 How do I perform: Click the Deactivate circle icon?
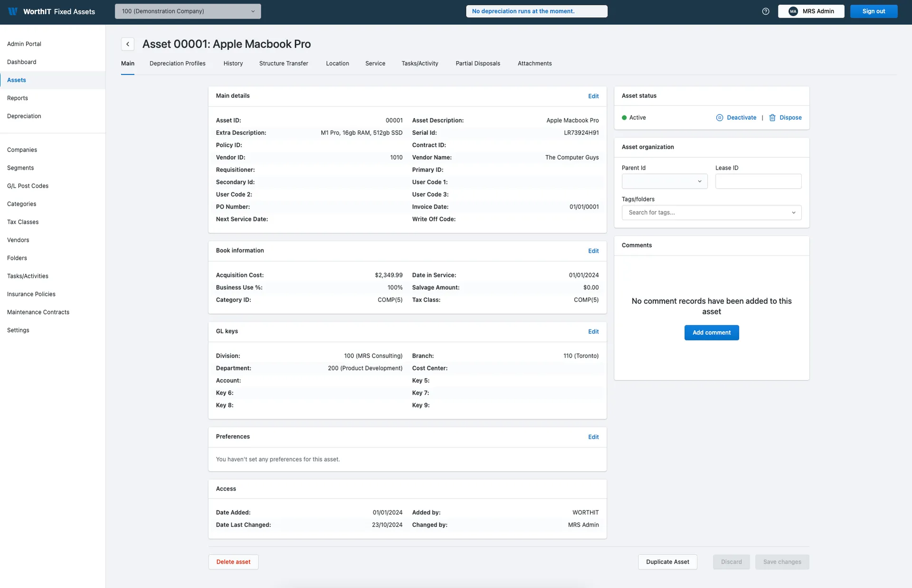coord(719,117)
